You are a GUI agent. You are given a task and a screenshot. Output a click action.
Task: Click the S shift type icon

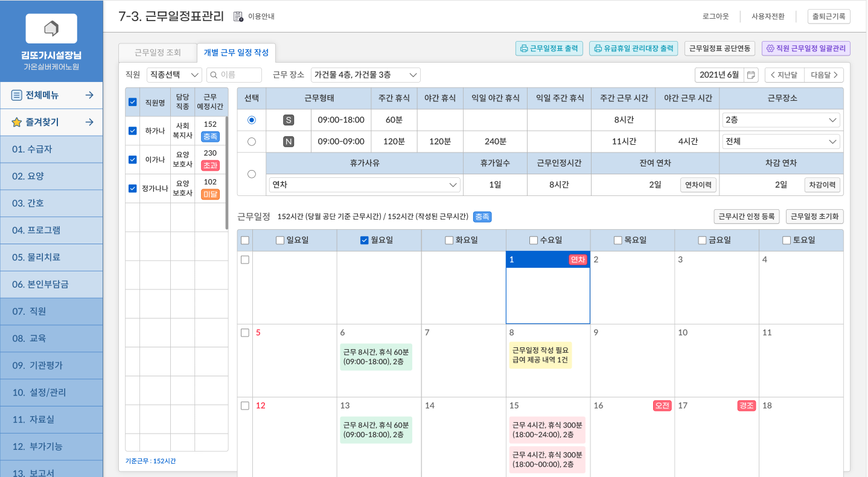click(x=289, y=120)
